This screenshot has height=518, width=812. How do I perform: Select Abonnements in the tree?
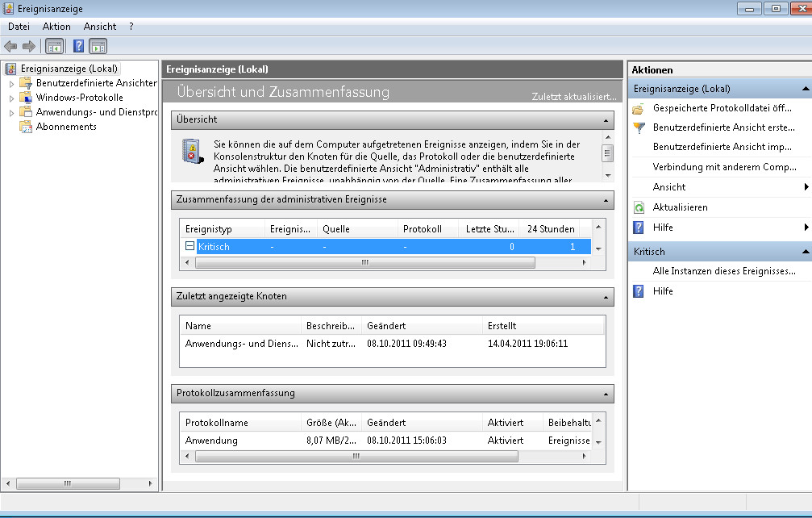click(66, 127)
